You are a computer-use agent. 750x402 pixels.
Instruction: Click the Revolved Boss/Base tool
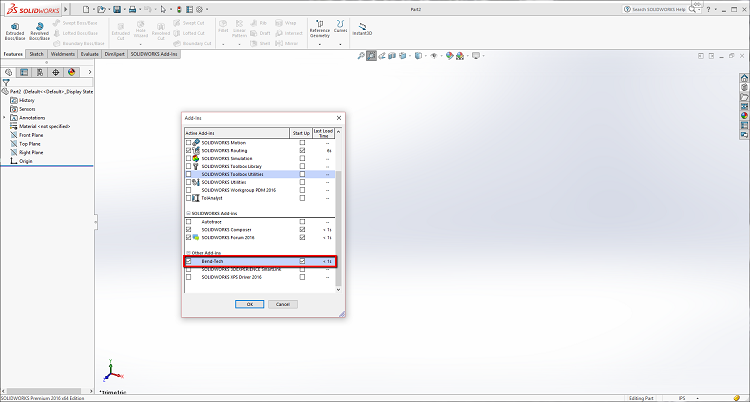(39, 31)
